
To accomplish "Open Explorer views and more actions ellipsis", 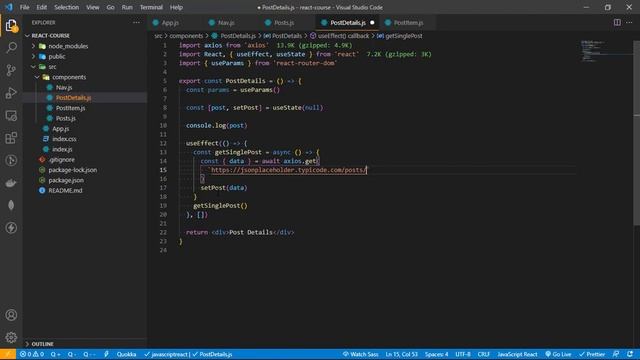I will pos(136,22).
